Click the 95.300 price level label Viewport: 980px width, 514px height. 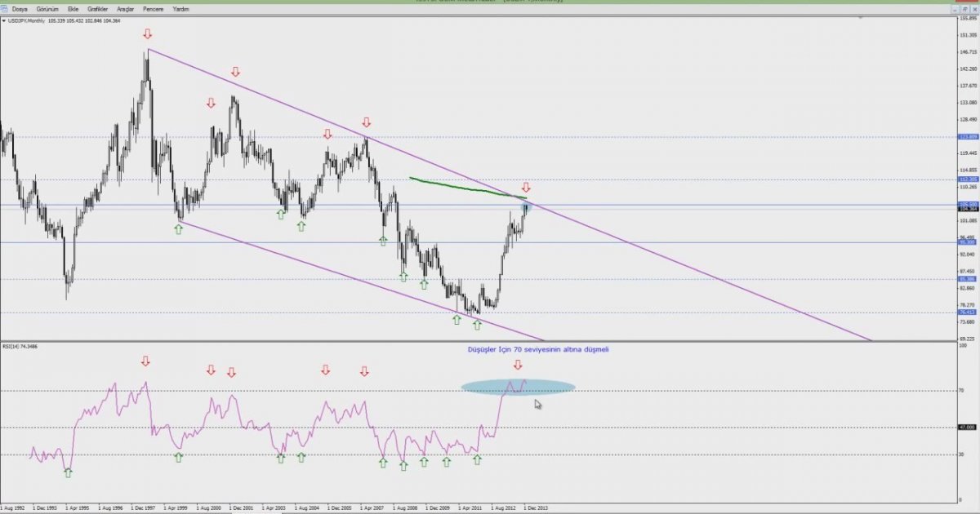(968, 242)
